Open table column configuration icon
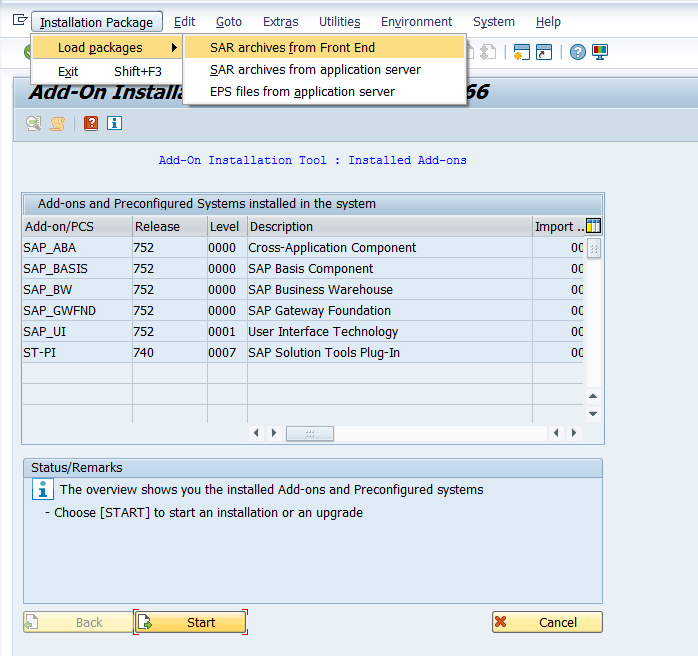Image resolution: width=698 pixels, height=656 pixels. (593, 226)
